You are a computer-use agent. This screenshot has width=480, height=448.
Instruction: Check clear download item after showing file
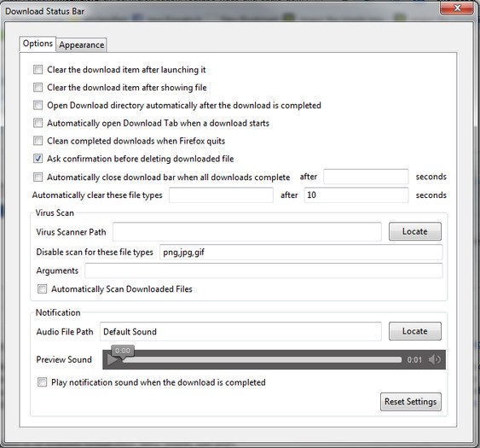(x=38, y=87)
